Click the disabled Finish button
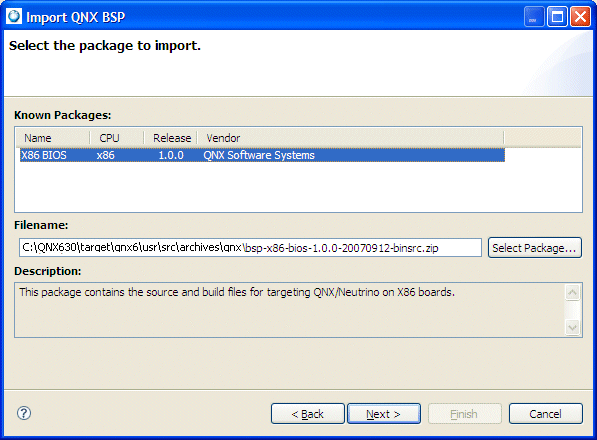Screen dimensions: 597x440 point(465,413)
